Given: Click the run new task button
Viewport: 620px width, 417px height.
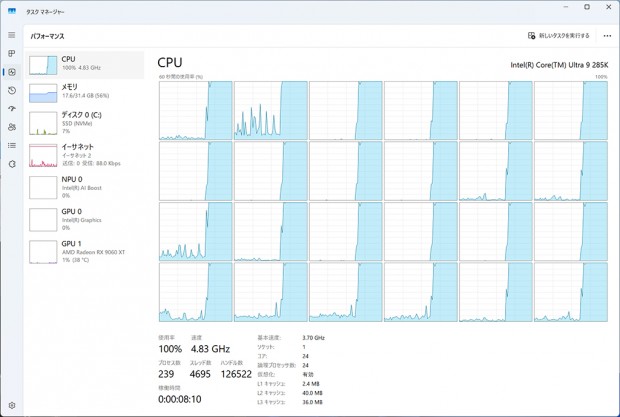Looking at the screenshot, I should click(558, 36).
